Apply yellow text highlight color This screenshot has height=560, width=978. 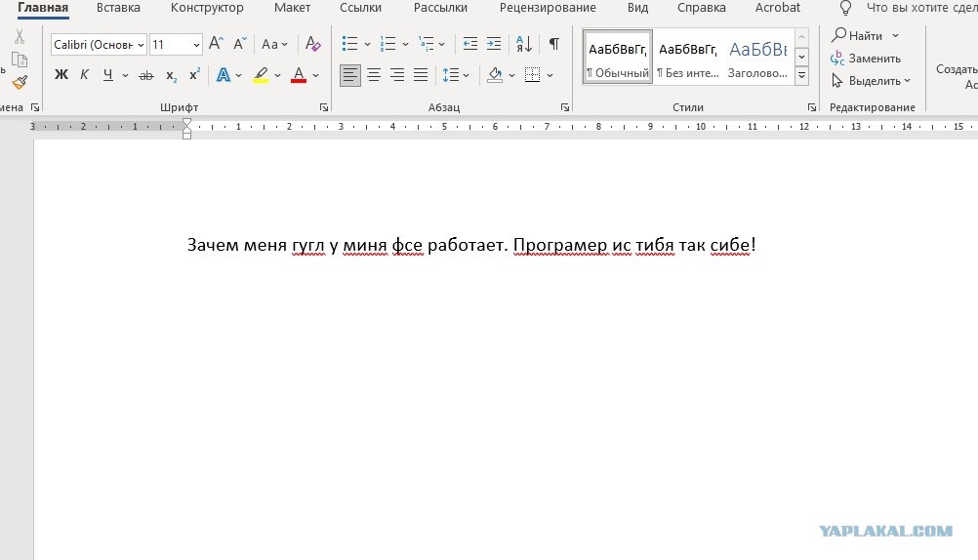261,75
